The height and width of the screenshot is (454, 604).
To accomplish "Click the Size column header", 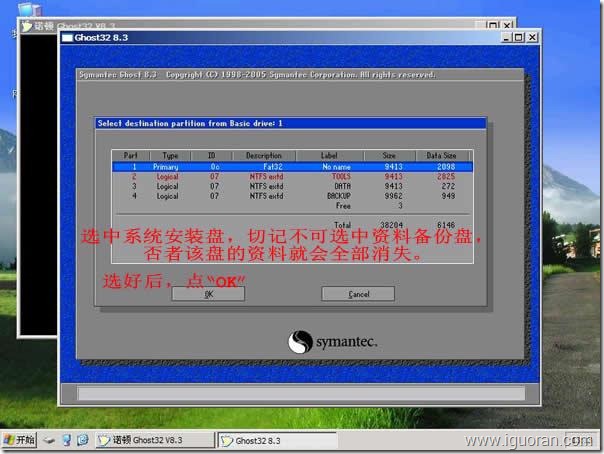I will 389,156.
